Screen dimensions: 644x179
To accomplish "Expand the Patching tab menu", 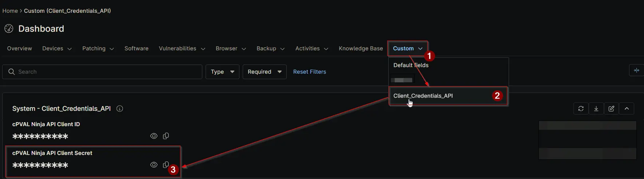I will click(98, 48).
